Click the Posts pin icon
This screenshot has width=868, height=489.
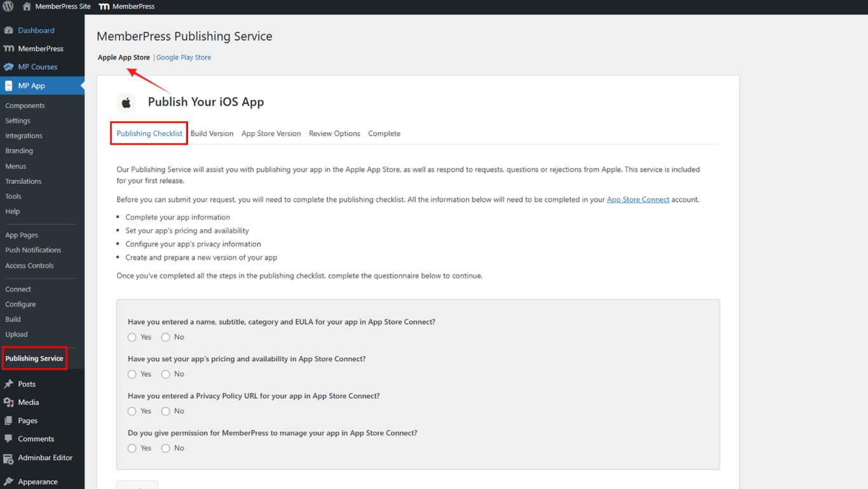tap(8, 384)
